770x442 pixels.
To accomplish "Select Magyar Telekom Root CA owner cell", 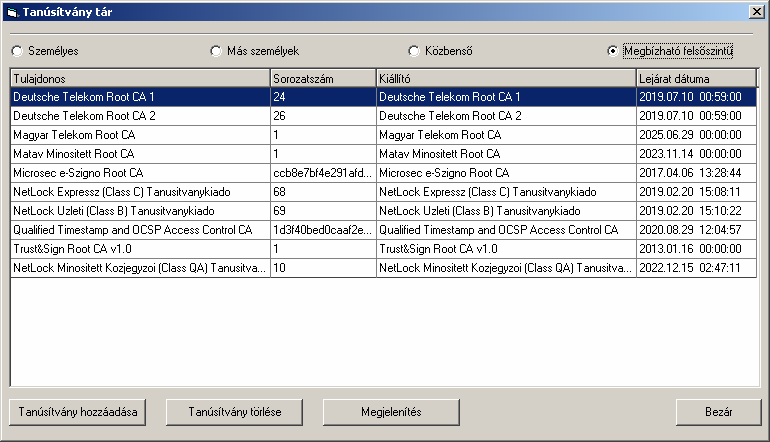I will point(140,135).
